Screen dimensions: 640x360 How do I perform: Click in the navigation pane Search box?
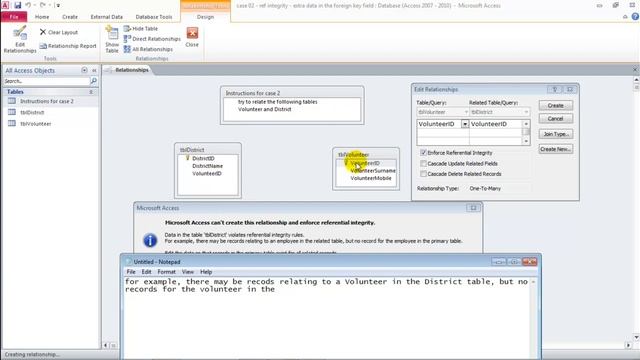coord(46,81)
